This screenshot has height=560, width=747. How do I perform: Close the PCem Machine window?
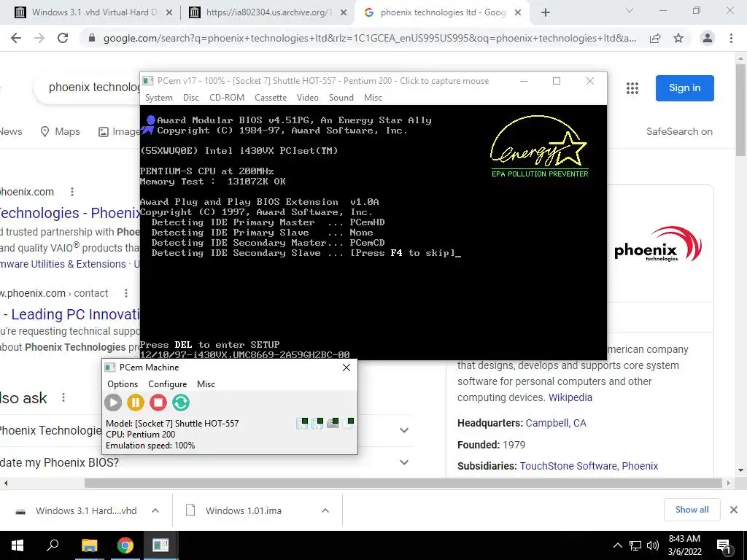coord(347,367)
